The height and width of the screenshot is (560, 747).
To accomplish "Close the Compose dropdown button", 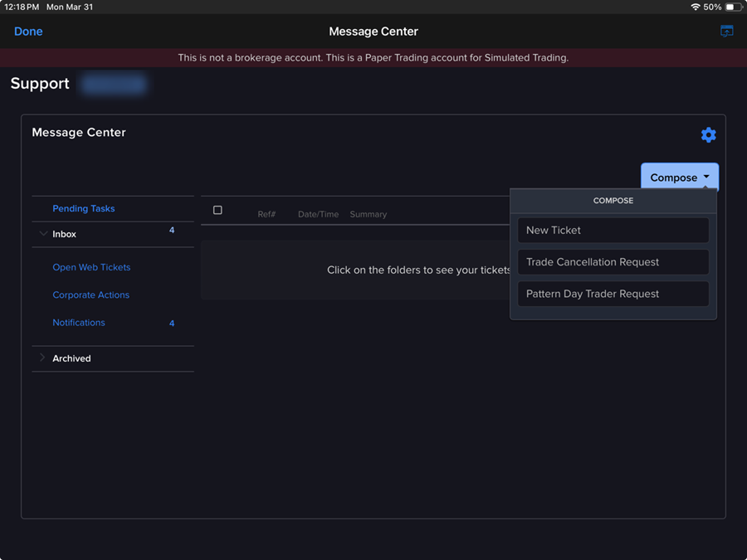I will [679, 178].
